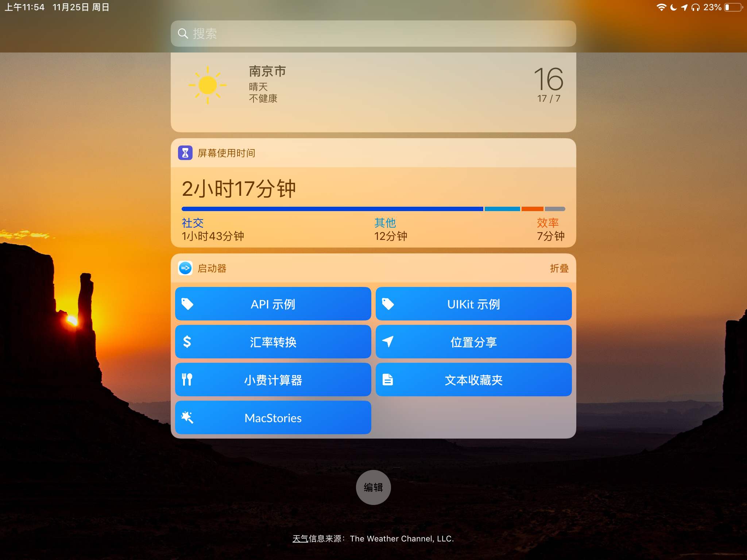747x560 pixels.
Task: Open the 位置分享 shortcut
Action: [473, 342]
